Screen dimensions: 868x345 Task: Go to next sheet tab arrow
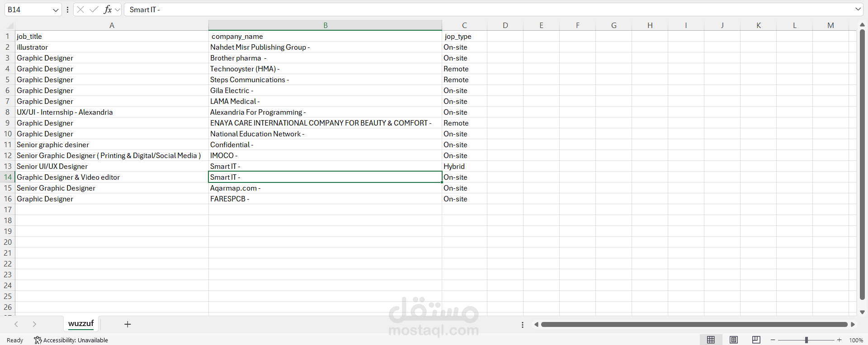(34, 324)
